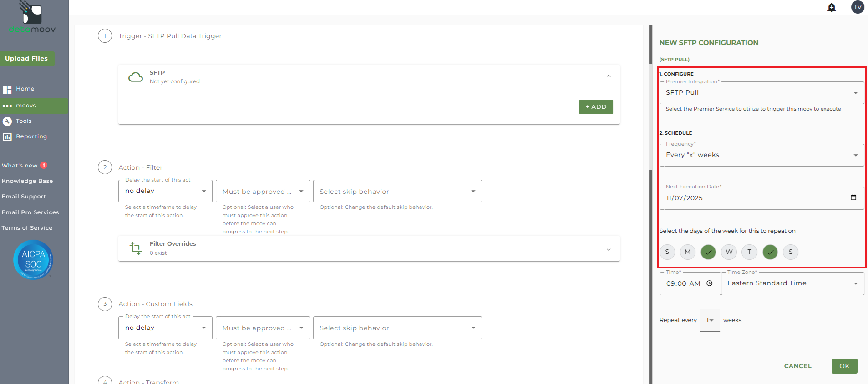Viewport: 868px width, 384px height.
Task: Toggle Wednesday in weekday selector
Action: pyautogui.click(x=729, y=252)
